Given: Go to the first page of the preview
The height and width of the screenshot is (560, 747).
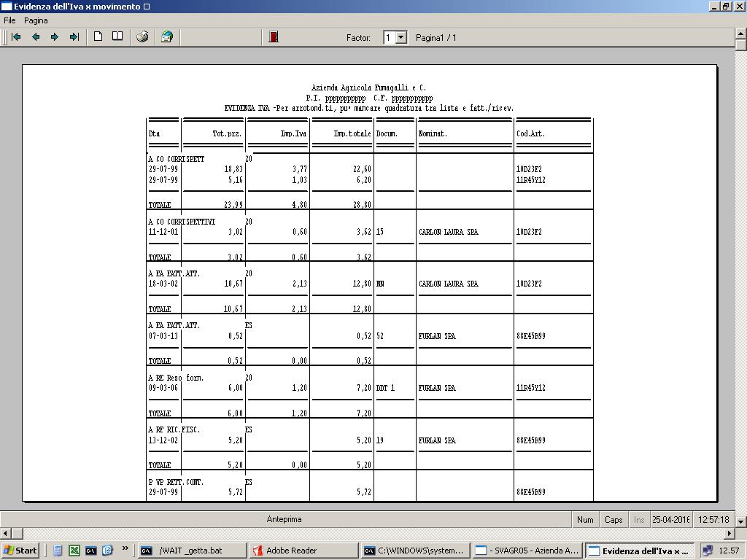Looking at the screenshot, I should click(x=16, y=37).
